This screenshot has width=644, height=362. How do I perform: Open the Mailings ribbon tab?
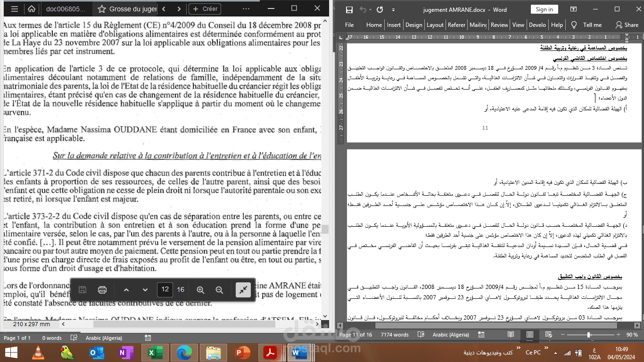(478, 25)
